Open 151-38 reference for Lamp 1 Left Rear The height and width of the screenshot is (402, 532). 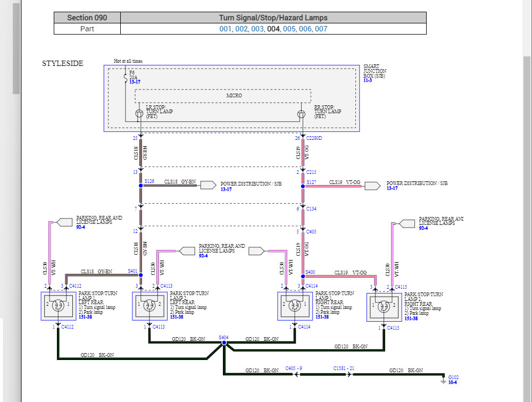[86, 317]
